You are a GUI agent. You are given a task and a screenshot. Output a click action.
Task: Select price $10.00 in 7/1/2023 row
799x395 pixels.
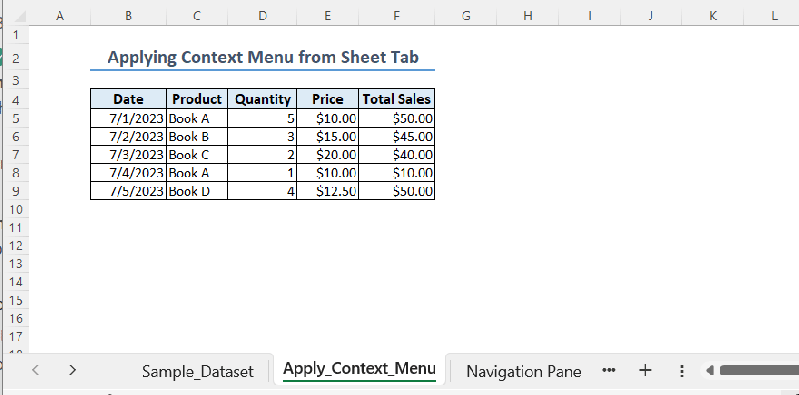[x=328, y=118]
